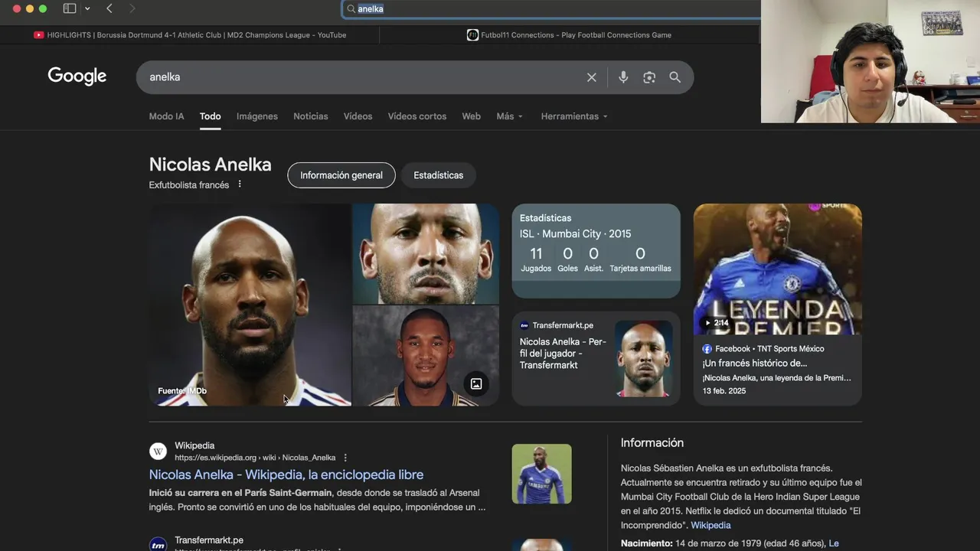Select the Imágenes search tab
Screen dimensions: 980x551
point(257,116)
